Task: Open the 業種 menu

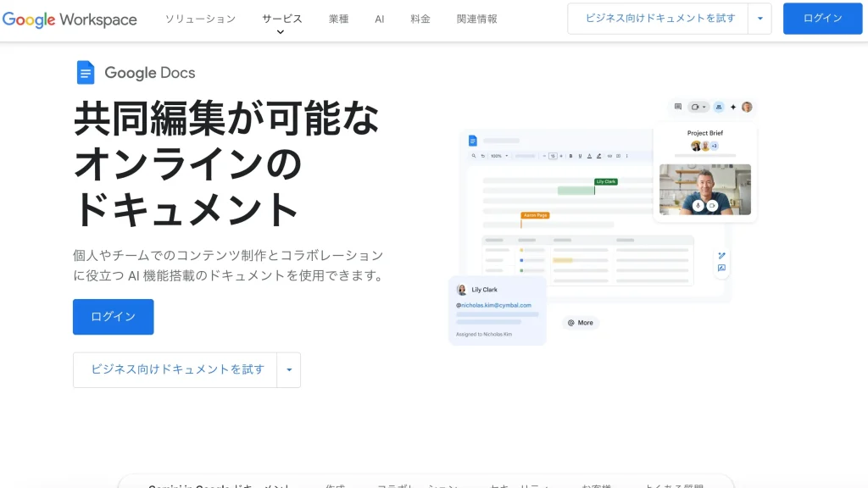Action: (x=339, y=19)
